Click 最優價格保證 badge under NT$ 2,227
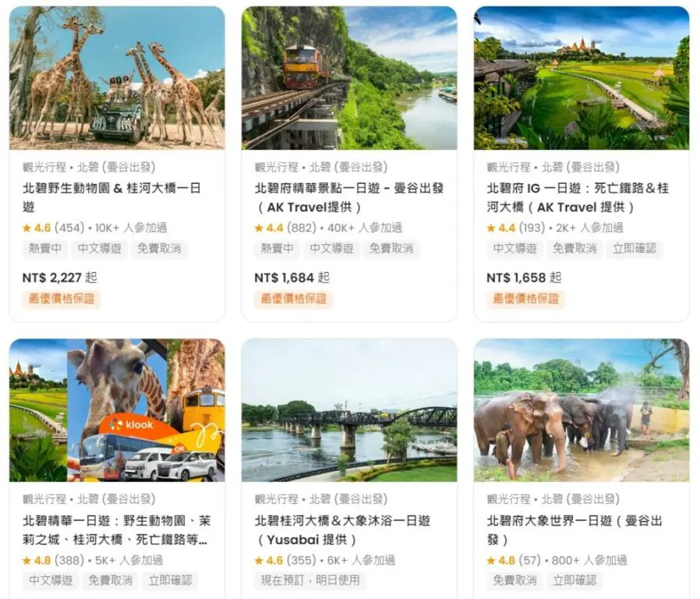 62,299
